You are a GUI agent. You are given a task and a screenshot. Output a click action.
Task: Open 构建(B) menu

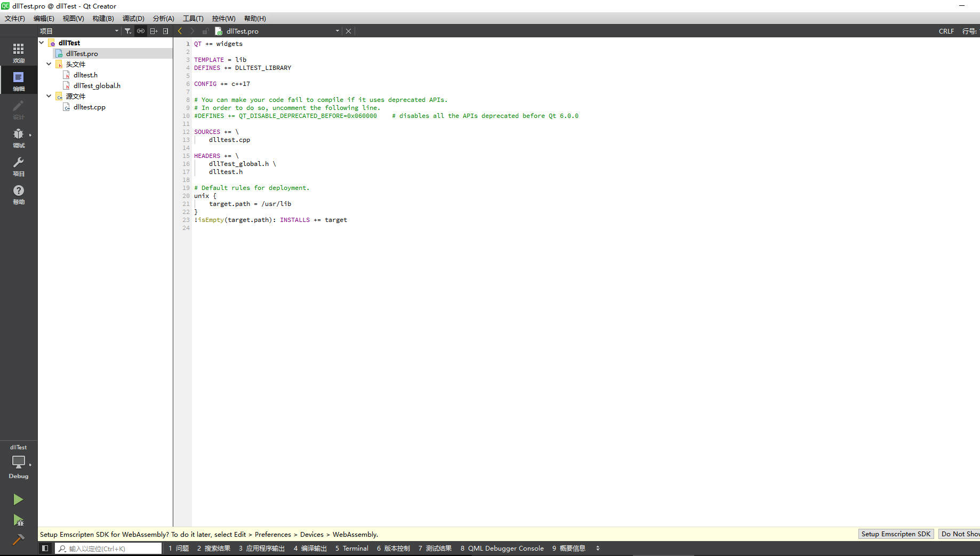click(x=103, y=18)
